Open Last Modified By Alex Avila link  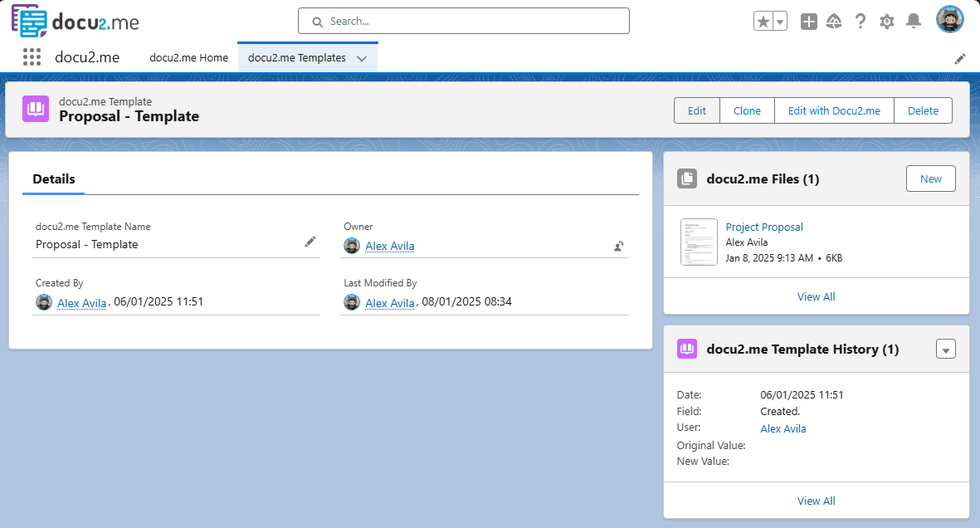[390, 303]
